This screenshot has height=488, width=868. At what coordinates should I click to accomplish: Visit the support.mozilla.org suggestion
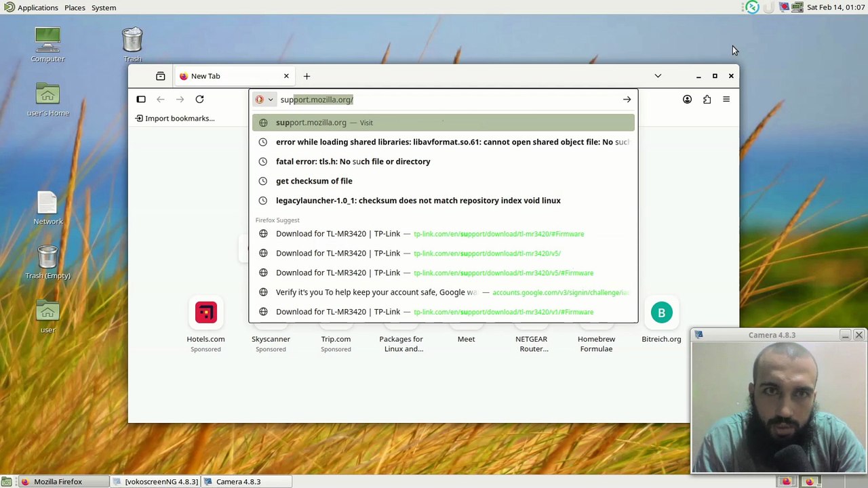(443, 123)
